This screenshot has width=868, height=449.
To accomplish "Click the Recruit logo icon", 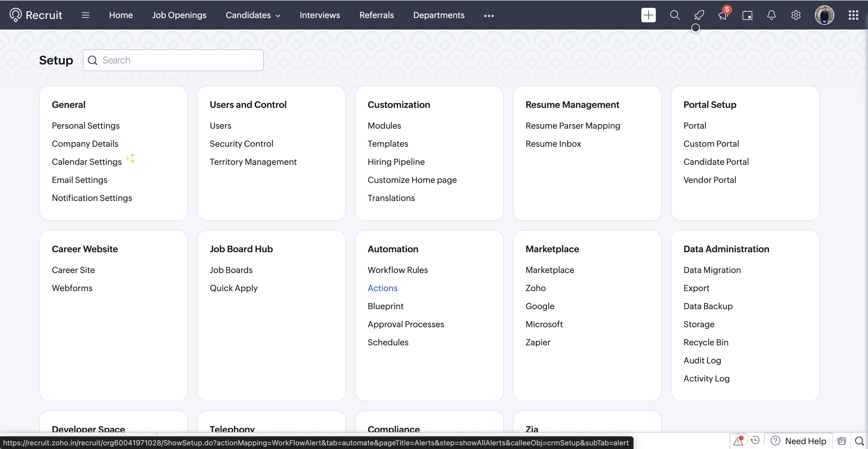I will tap(15, 15).
